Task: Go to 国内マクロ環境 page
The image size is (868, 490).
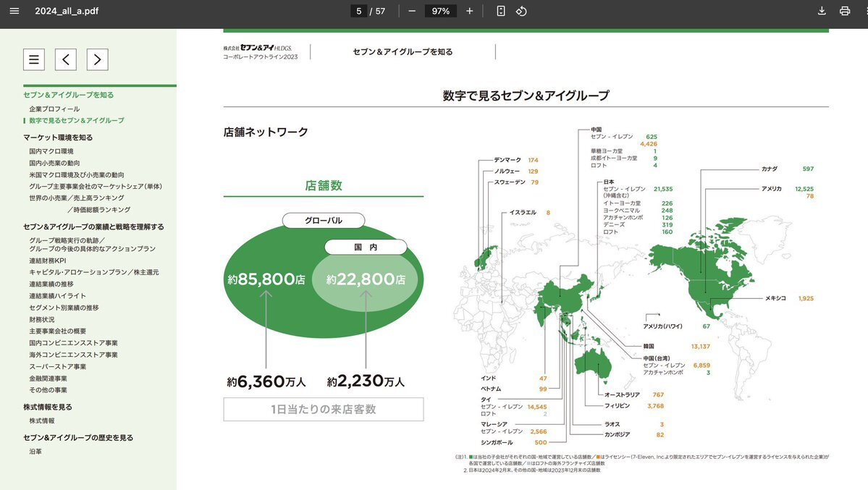Action: coord(51,151)
